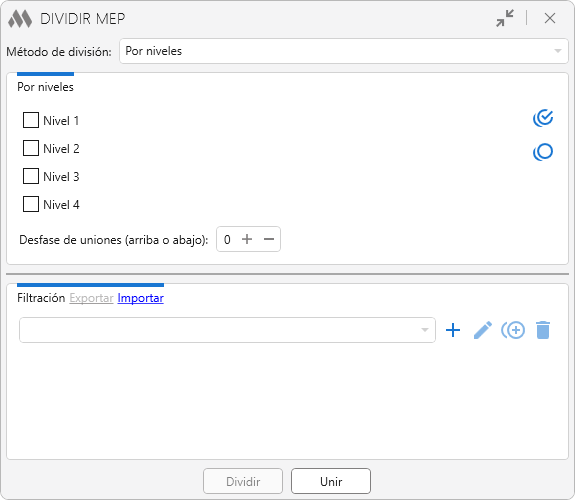Select the Nivel 4 checkbox
This screenshot has width=575, height=500.
(x=31, y=204)
